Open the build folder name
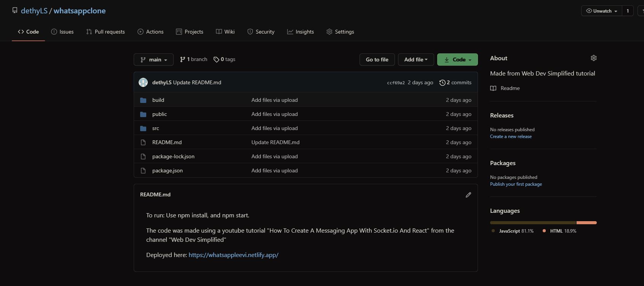Image resolution: width=644 pixels, height=286 pixels. (158, 100)
